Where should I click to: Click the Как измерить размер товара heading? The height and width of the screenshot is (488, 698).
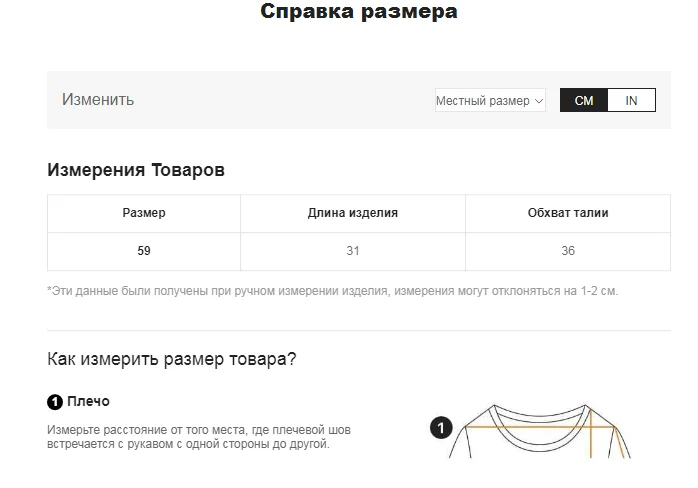171,359
